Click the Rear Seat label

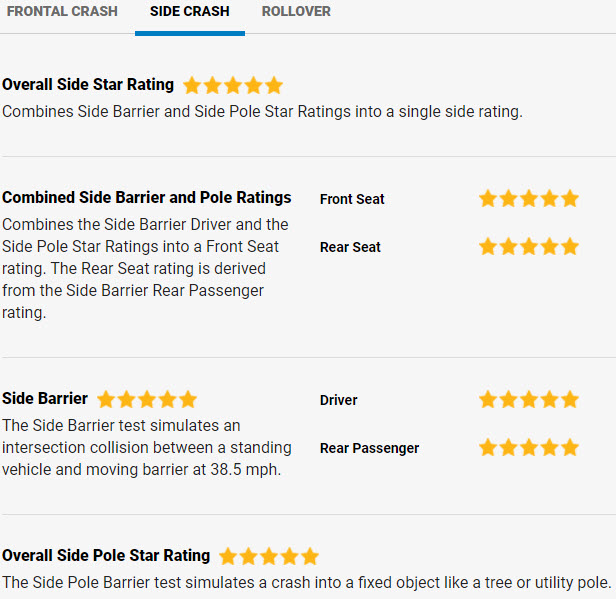pos(350,247)
